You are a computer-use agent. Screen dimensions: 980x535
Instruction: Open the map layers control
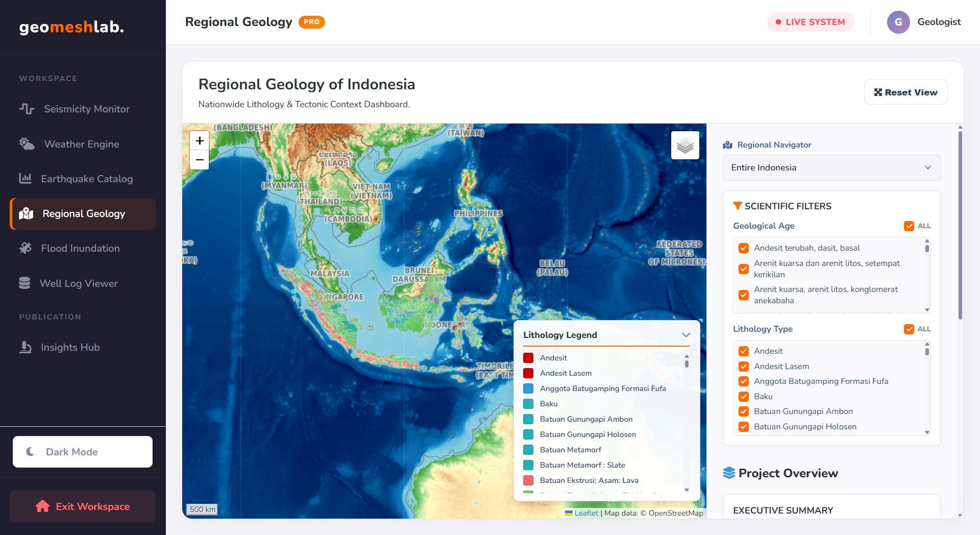[685, 145]
